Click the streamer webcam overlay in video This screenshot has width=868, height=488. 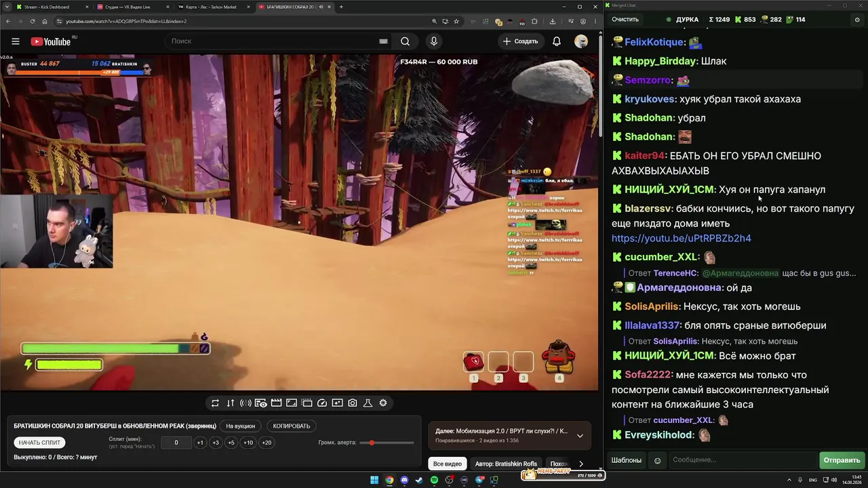(x=56, y=231)
